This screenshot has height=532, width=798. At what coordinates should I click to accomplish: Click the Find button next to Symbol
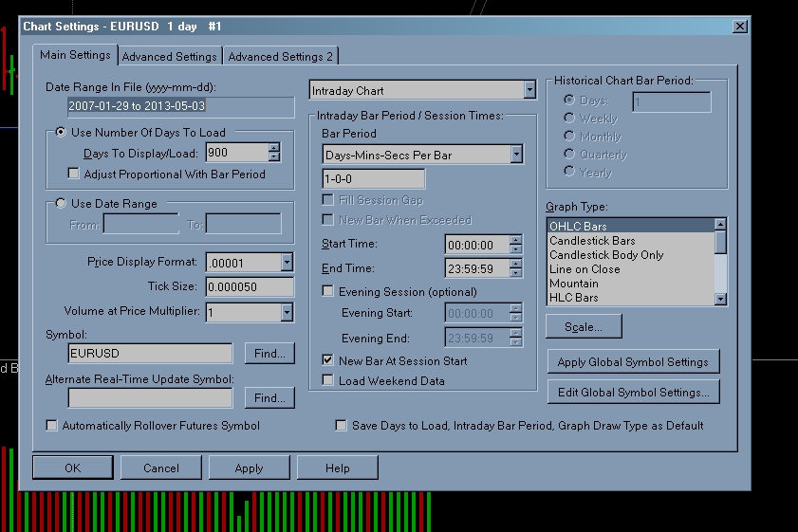pos(269,354)
